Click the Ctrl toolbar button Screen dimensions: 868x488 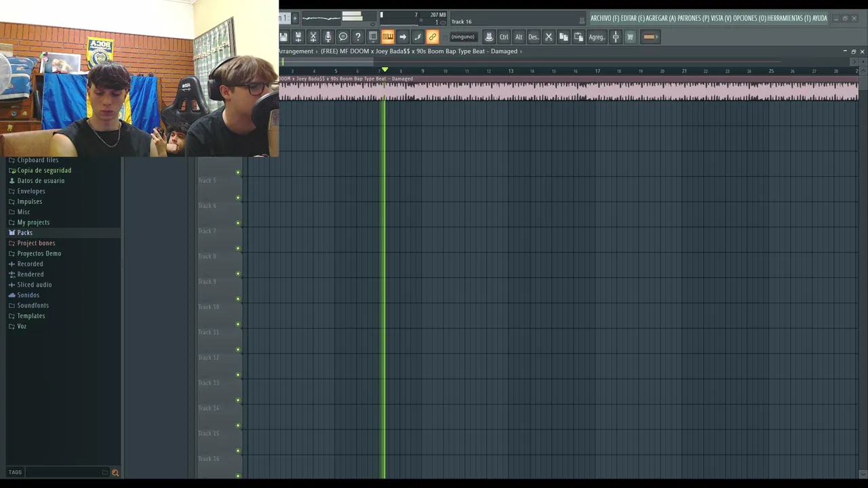(504, 37)
